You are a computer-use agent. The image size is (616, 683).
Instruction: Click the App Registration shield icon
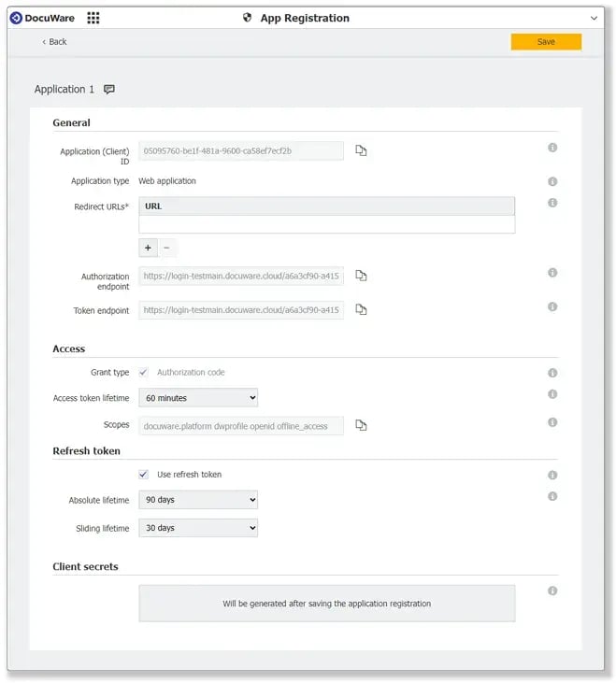[247, 18]
